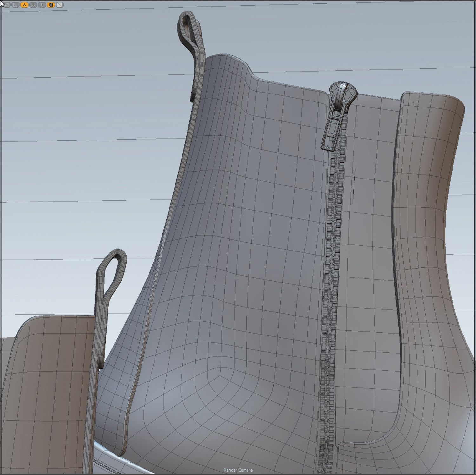Click the zipper pull tab on the boot
Viewport: 476px width, 475px height.
coord(331,133)
